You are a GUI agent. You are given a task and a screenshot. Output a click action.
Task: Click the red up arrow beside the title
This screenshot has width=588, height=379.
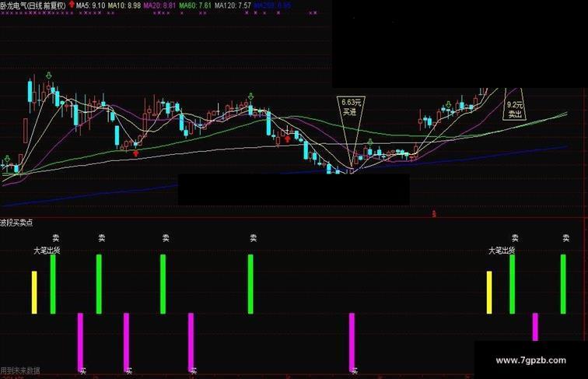pos(72,5)
